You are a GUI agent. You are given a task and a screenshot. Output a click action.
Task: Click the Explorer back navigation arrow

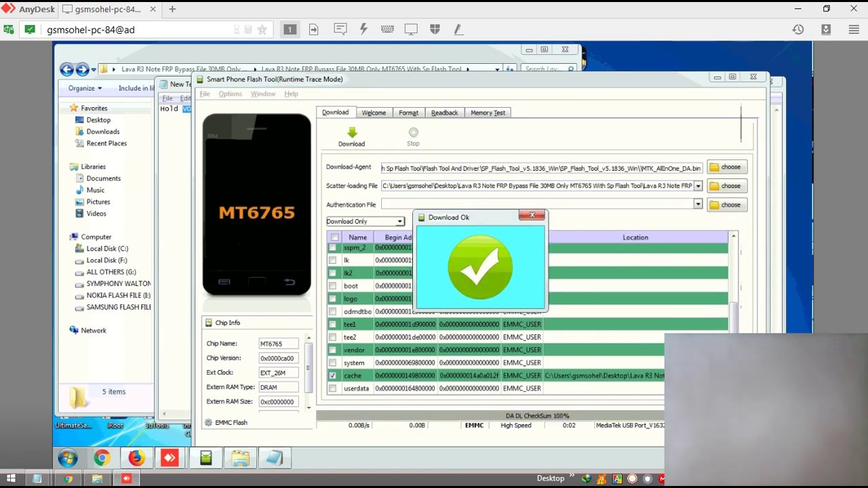[66, 69]
